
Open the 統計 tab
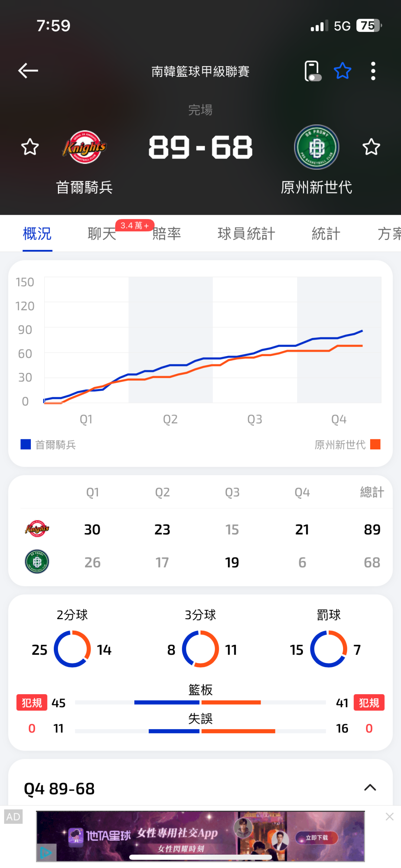[326, 234]
